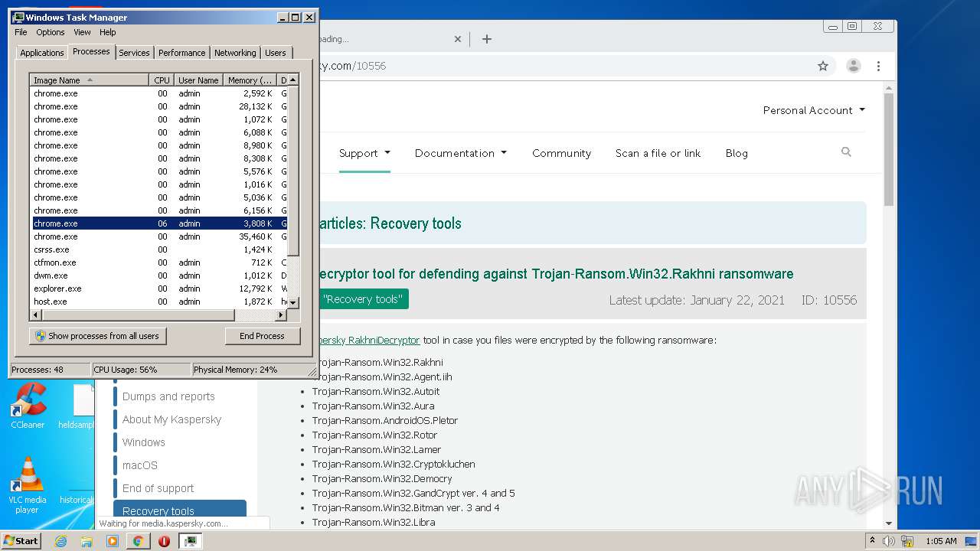Select End of support sidebar item
Image resolution: width=980 pixels, height=551 pixels.
(x=158, y=488)
